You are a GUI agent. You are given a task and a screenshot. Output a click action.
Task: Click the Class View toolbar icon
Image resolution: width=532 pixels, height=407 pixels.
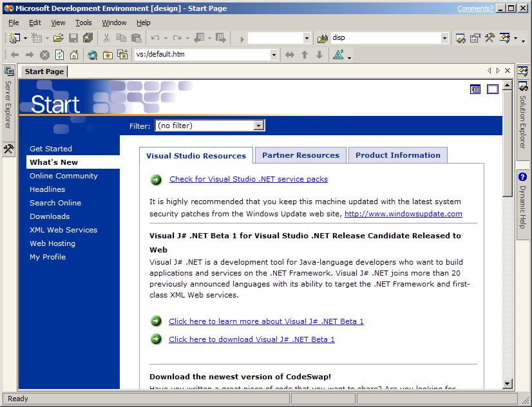click(x=504, y=37)
